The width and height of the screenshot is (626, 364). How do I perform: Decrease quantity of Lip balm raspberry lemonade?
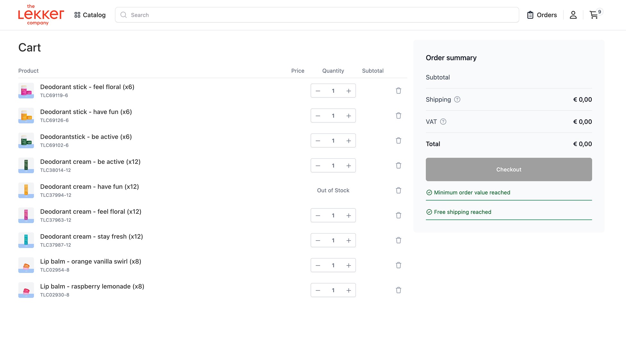point(318,290)
